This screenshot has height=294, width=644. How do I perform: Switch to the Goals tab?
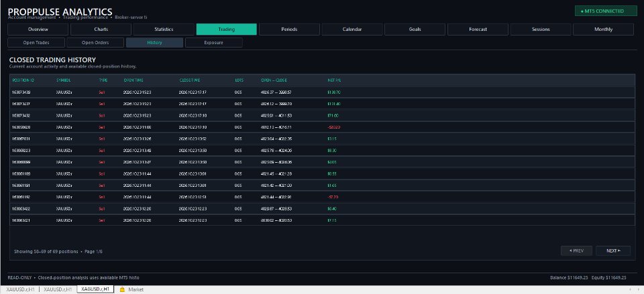pyautogui.click(x=415, y=29)
